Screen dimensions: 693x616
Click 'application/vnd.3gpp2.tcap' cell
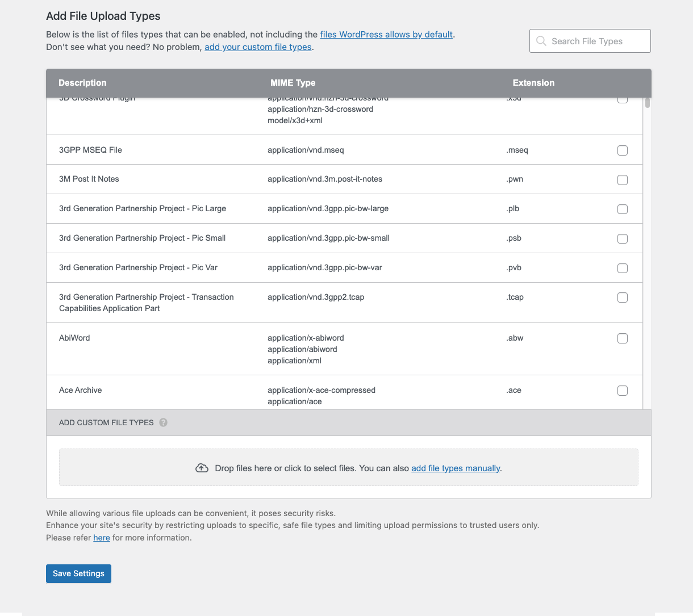(316, 297)
